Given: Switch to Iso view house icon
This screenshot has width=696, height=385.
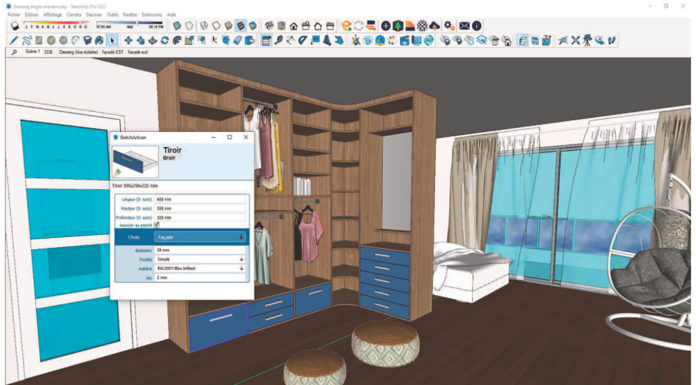Looking at the screenshot, I should (269, 26).
